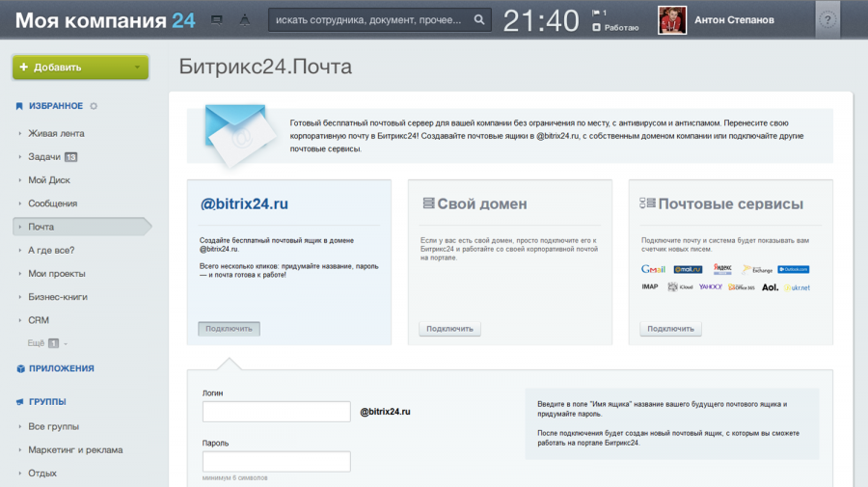This screenshot has width=868, height=487.
Task: Click Подключить under Свой домен
Action: (x=449, y=329)
